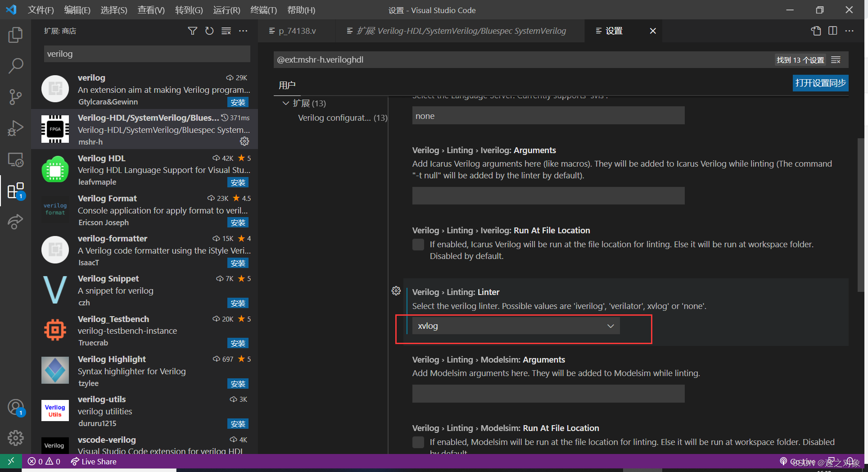Split the editor to the right
This screenshot has height=472, width=868.
[833, 31]
